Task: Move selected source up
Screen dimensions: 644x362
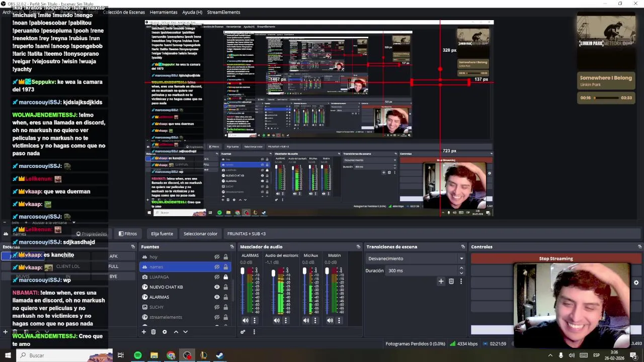Action: 176,332
